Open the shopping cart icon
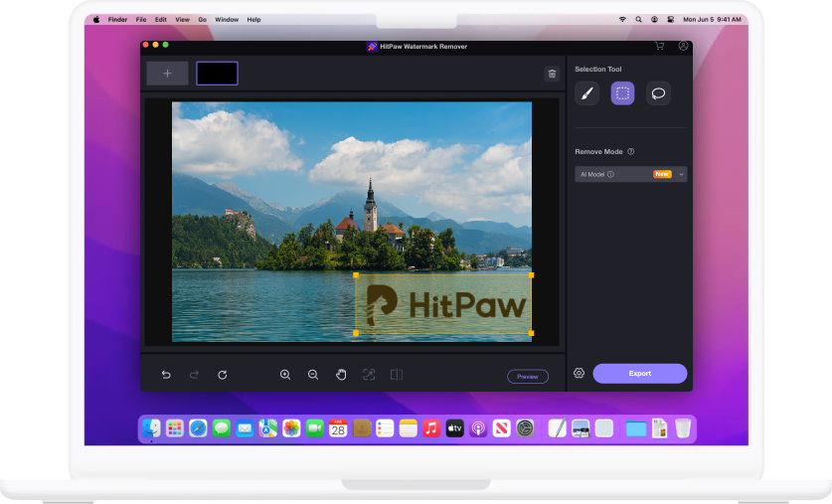Screen dimensions: 832x504 click(x=659, y=46)
